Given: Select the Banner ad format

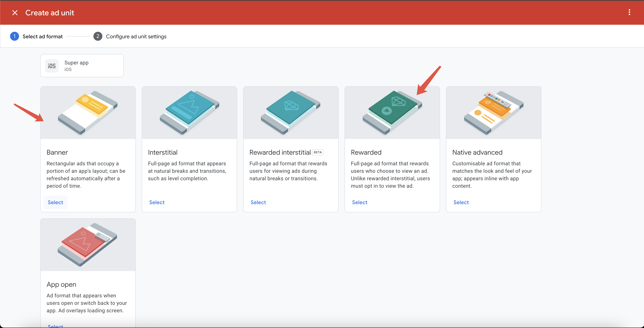Looking at the screenshot, I should click(x=55, y=202).
